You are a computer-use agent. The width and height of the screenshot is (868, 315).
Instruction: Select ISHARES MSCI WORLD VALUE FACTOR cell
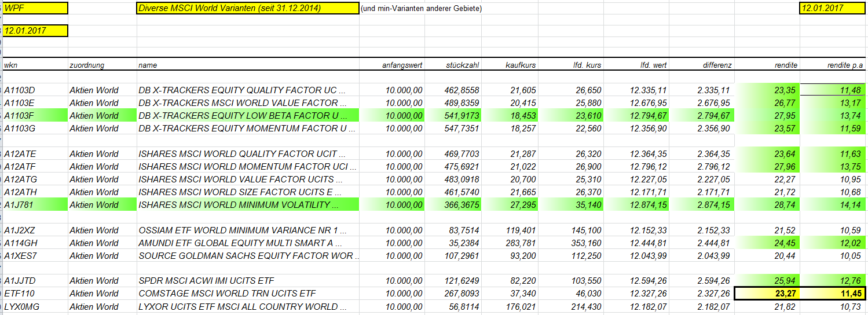coord(248,179)
